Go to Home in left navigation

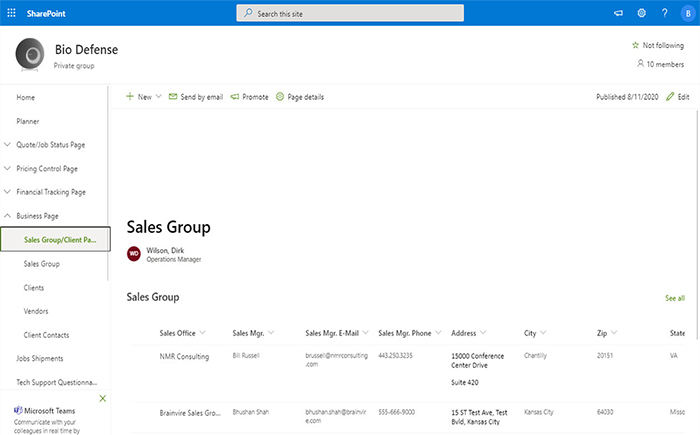pos(25,97)
